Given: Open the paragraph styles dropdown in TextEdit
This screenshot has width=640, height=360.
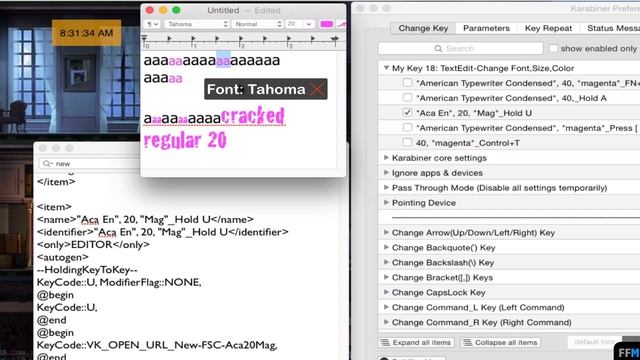Looking at the screenshot, I should [152, 24].
